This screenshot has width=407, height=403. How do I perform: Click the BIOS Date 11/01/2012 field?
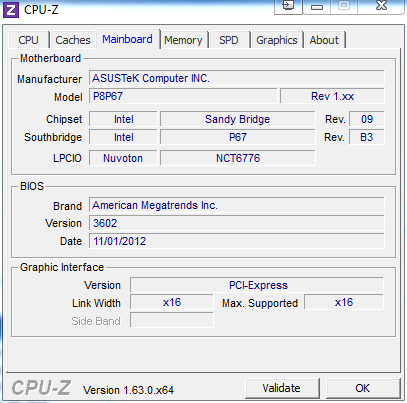point(237,241)
